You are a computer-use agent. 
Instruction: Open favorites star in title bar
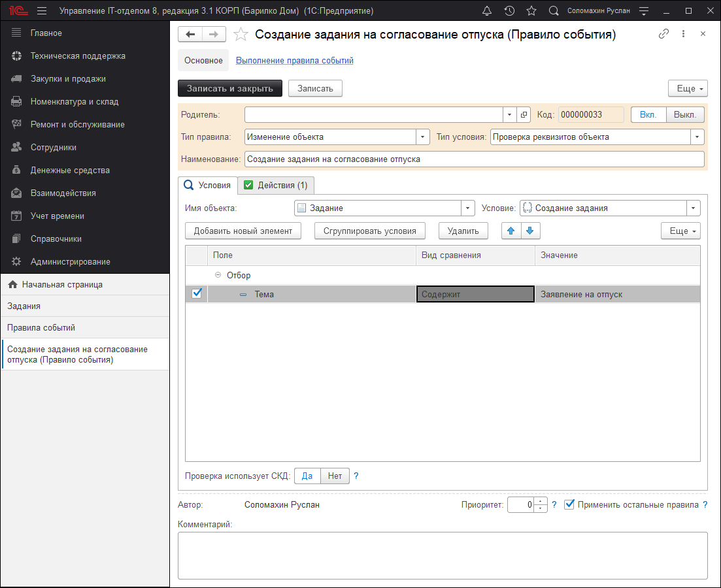pyautogui.click(x=531, y=11)
